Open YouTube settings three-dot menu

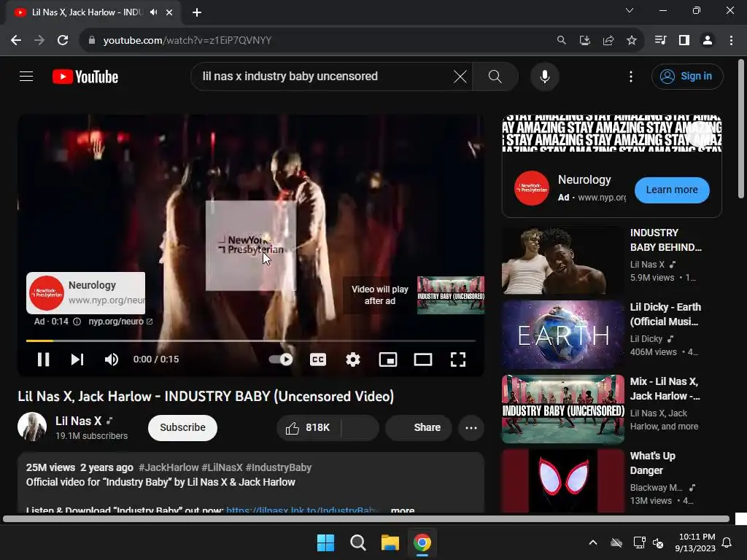pyautogui.click(x=631, y=77)
